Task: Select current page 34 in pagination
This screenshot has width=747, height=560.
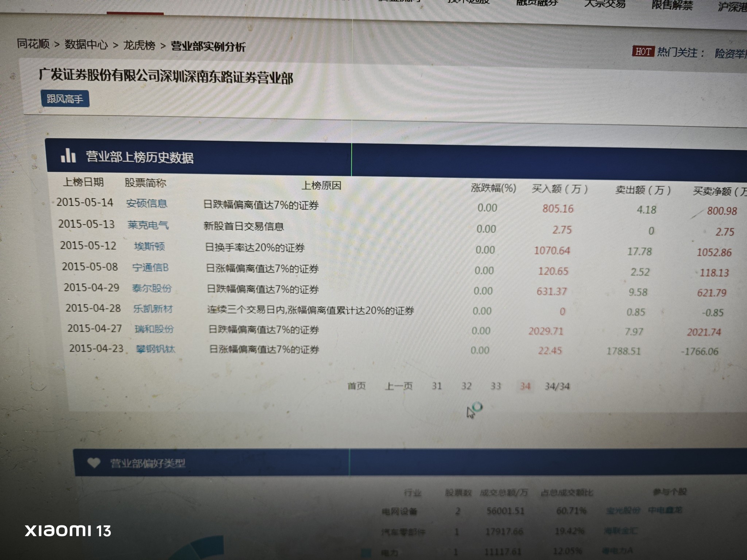Action: (x=525, y=386)
